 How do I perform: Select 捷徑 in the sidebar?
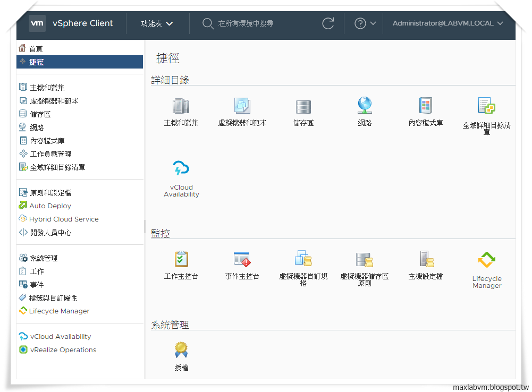(80, 62)
